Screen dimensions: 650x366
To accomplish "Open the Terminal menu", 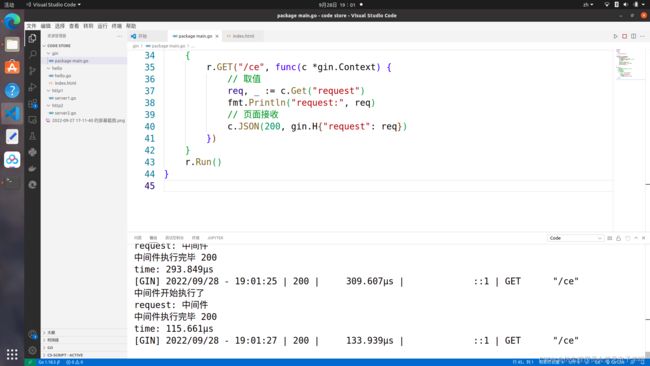I will tap(116, 26).
